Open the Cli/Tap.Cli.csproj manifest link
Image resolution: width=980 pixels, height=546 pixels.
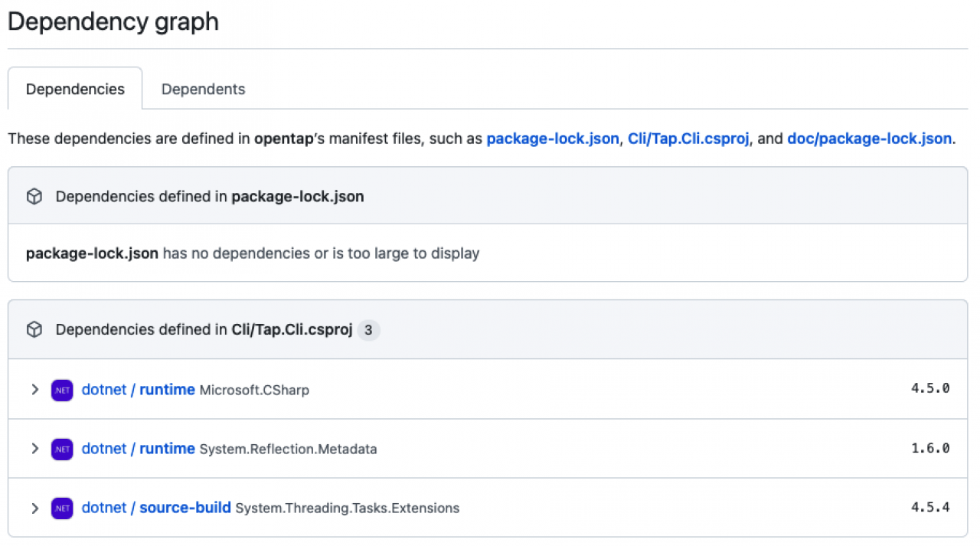(x=688, y=139)
